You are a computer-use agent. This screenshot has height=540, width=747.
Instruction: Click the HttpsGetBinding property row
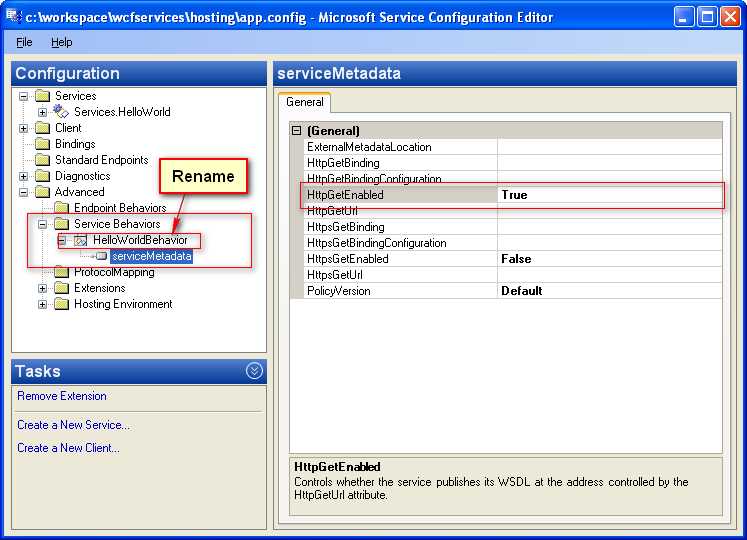coord(512,227)
